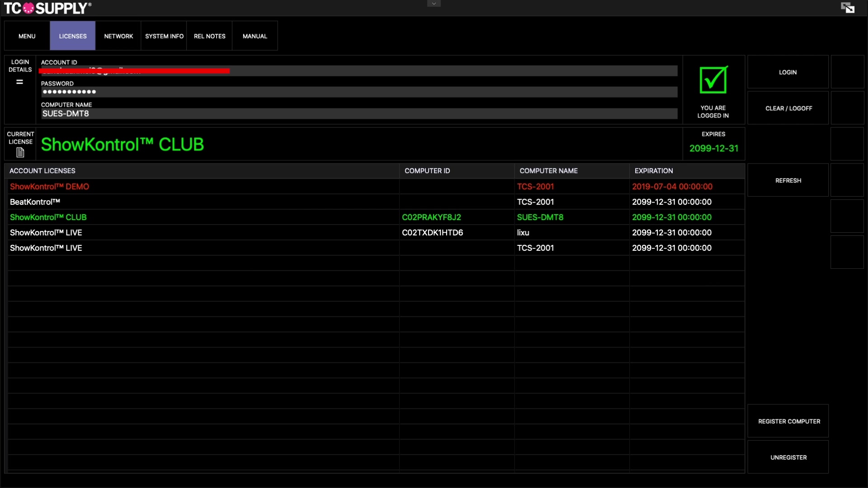Click the CLEAR / LOGOFF button
Viewport: 868px width, 488px height.
[x=788, y=108]
